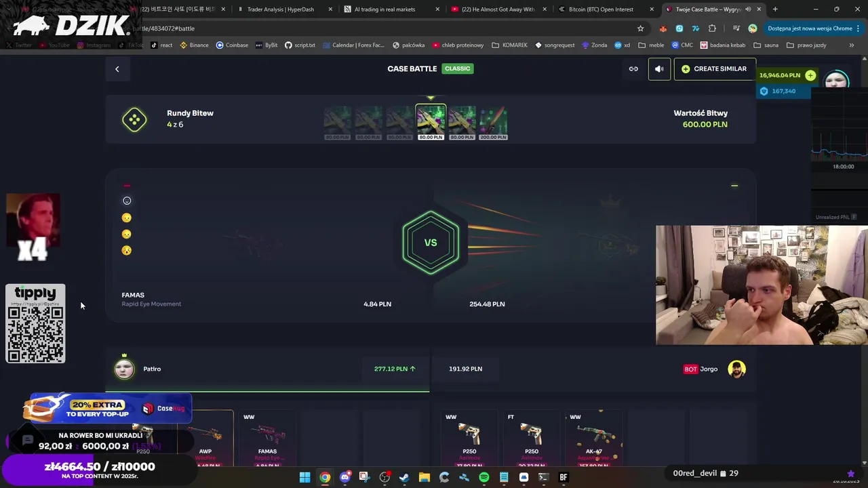The height and width of the screenshot is (488, 868).
Task: Open the WW P250 item card
Action: (x=469, y=439)
